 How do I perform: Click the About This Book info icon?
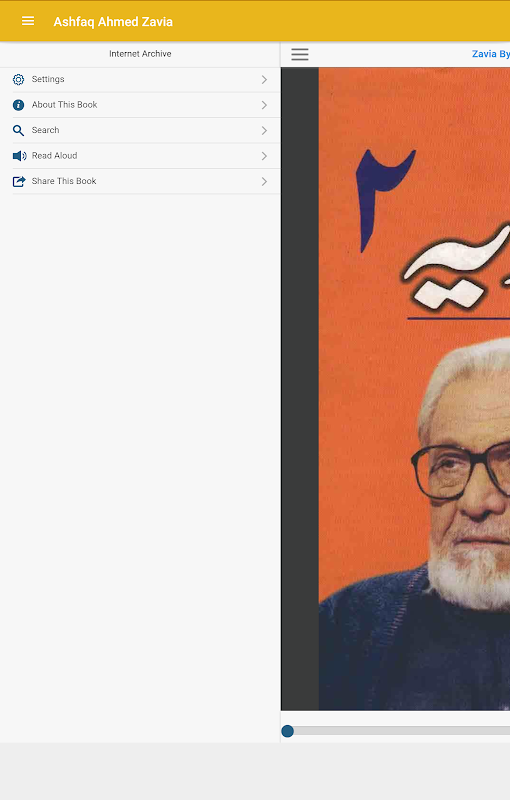click(18, 105)
